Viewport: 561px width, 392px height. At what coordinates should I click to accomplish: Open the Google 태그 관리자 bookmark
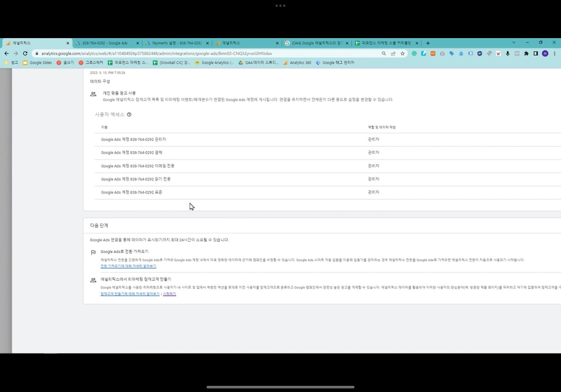click(335, 63)
